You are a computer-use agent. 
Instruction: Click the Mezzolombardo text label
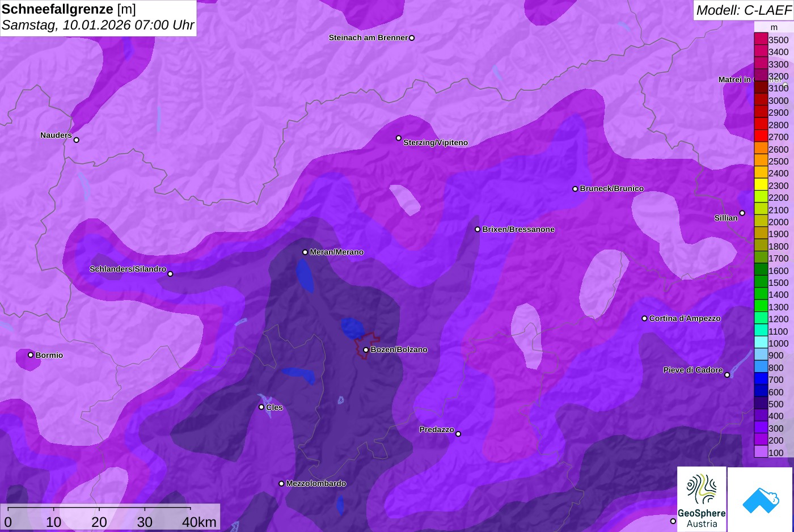[x=316, y=484]
